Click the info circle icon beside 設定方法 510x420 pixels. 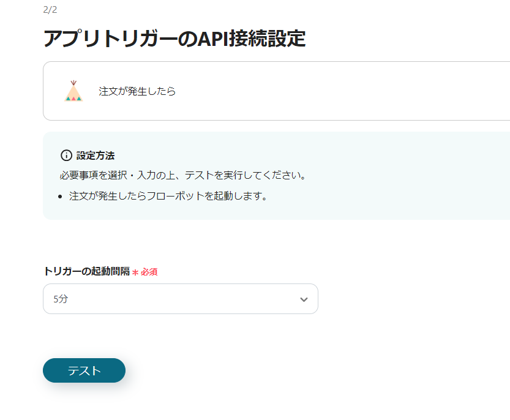67,155
